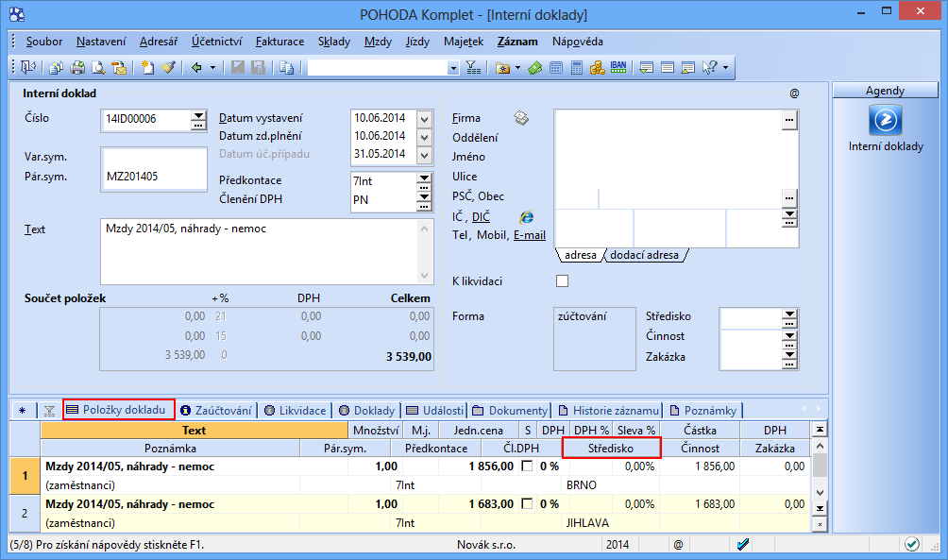The width and height of the screenshot is (948, 560).
Task: Click the broom toolbar icon
Action: click(168, 68)
